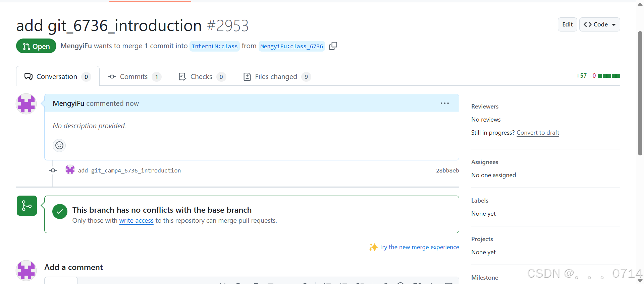
Task: Open the InternLM:class base branch
Action: point(215,46)
